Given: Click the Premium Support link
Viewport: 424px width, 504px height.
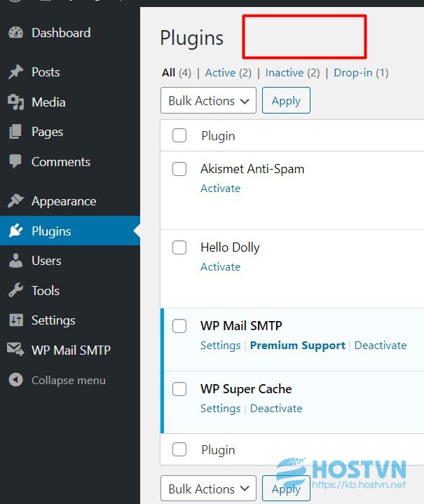Looking at the screenshot, I should point(298,346).
